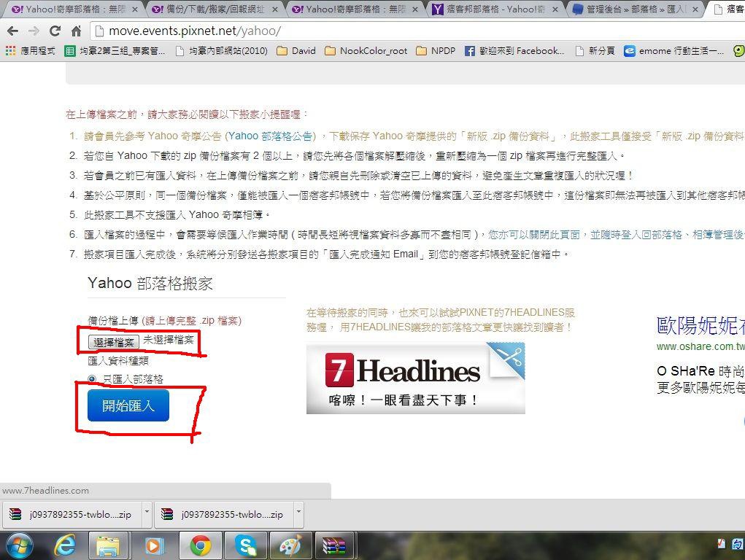The height and width of the screenshot is (560, 745).
Task: Close the 備份/下載/搬家 tab
Action: 275,9
